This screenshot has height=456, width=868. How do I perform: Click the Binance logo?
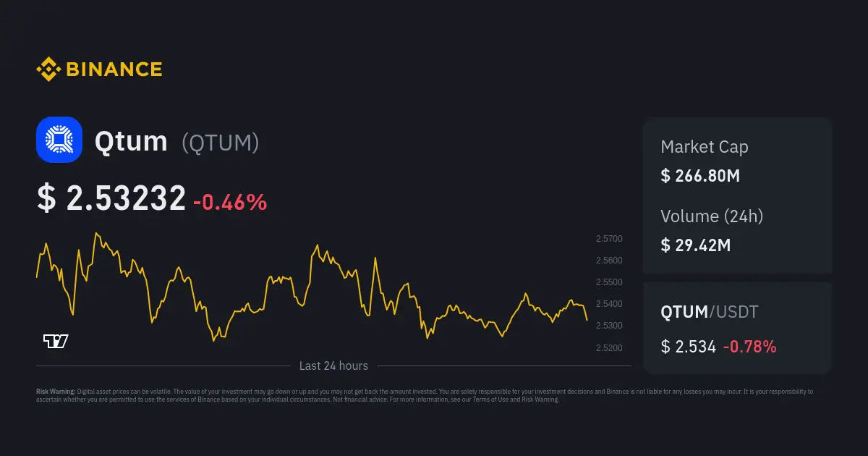tap(99, 69)
